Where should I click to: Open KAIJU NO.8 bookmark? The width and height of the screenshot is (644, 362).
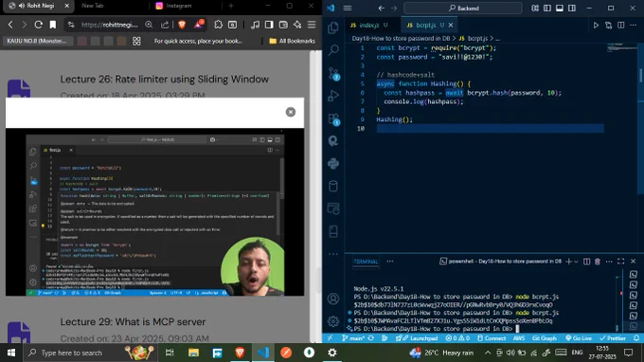37,41
